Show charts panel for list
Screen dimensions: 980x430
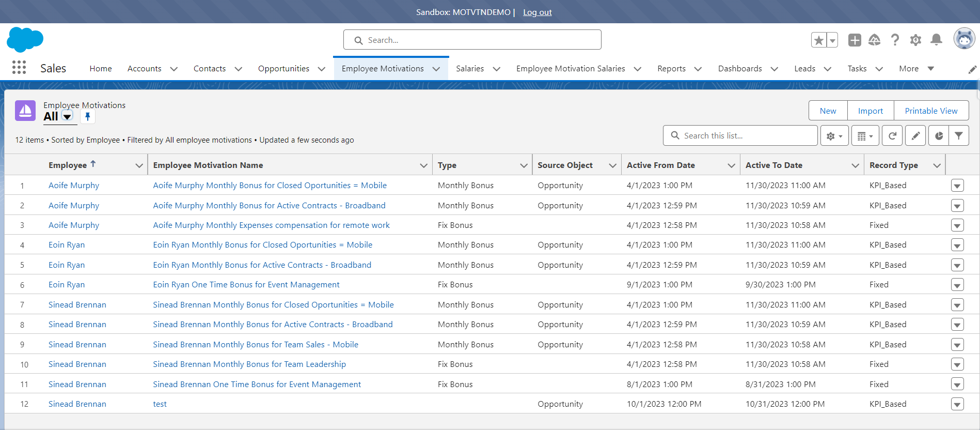pyautogui.click(x=939, y=135)
